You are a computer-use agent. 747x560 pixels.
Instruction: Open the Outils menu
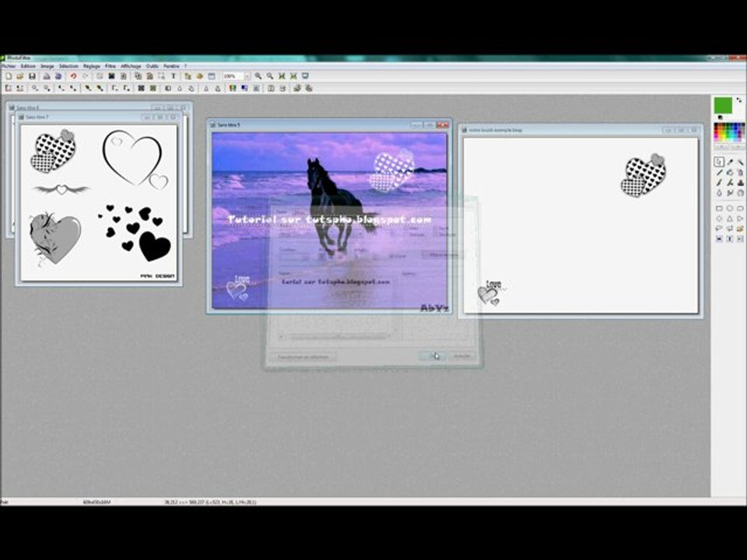click(x=153, y=66)
